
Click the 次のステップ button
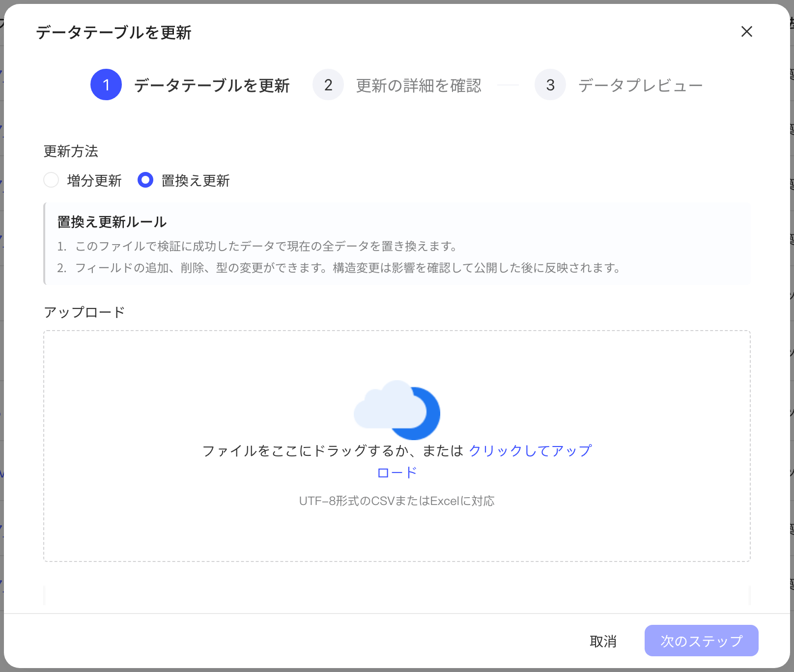(701, 641)
